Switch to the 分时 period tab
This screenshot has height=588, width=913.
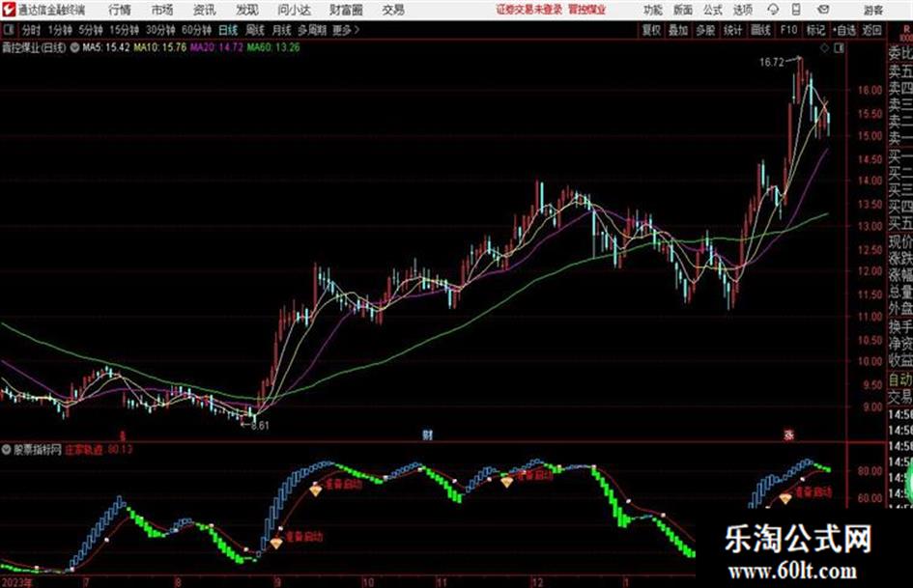[31, 30]
